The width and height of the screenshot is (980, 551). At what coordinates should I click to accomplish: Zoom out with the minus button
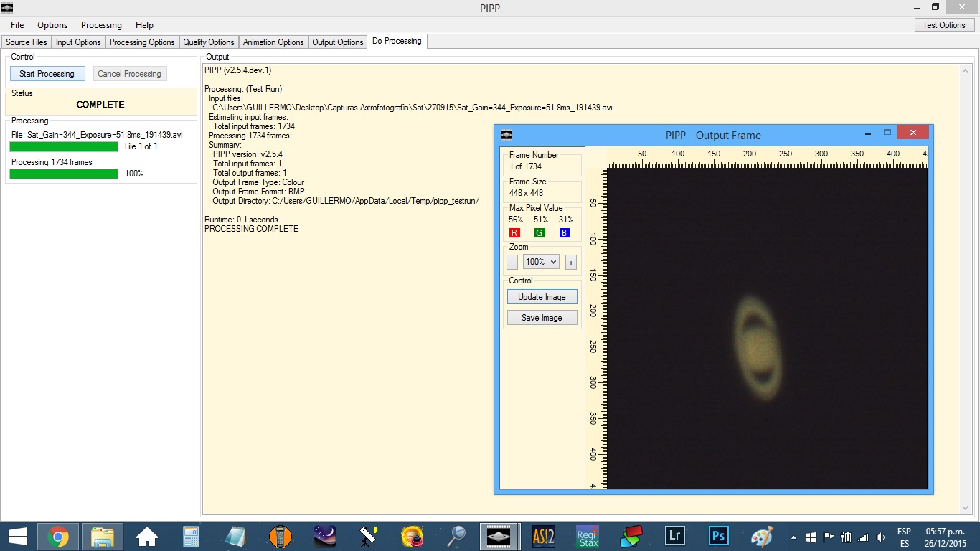pyautogui.click(x=512, y=263)
